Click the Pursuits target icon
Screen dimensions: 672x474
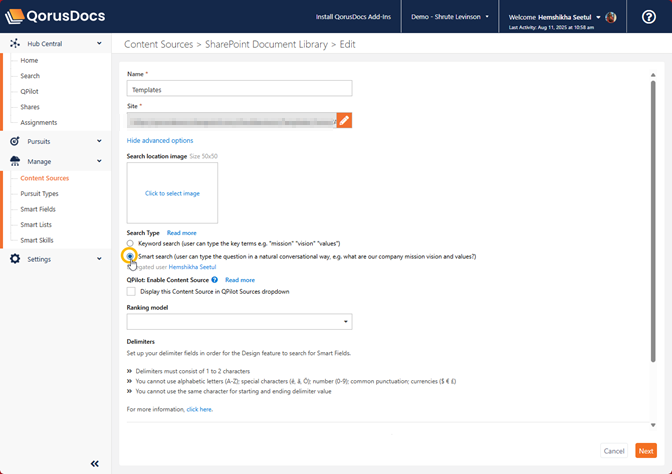pos(15,142)
